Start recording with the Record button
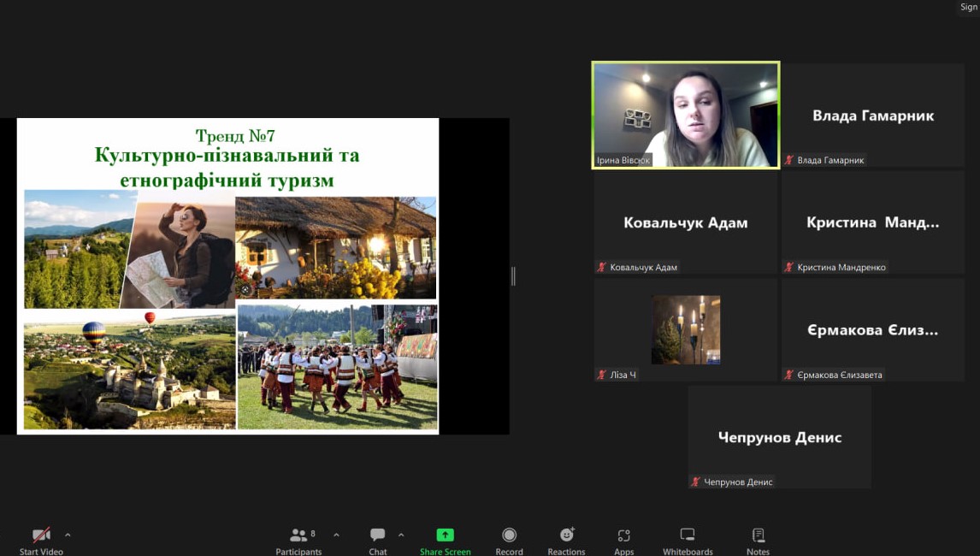This screenshot has height=556, width=980. click(509, 535)
